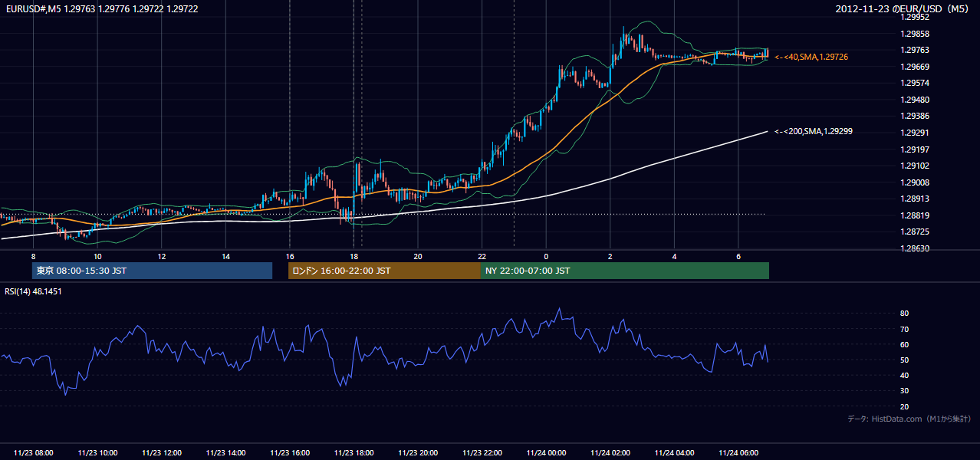980x460 pixels.
Task: Click hour tick 14 under price chart
Action: (225, 256)
